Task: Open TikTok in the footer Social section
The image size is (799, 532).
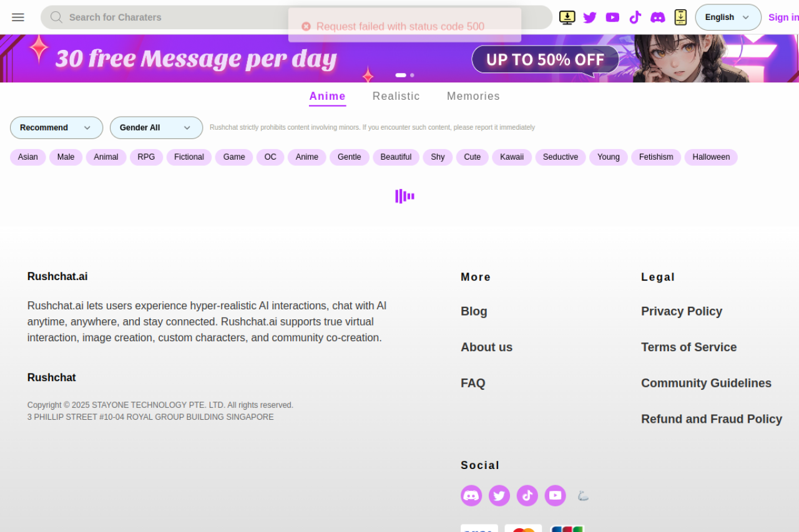Action: point(527,496)
